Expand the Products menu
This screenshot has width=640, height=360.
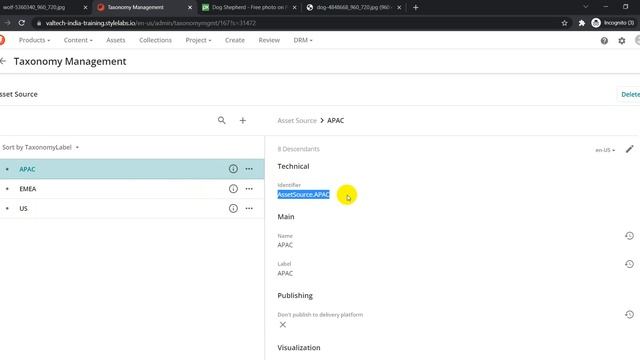coord(34,40)
